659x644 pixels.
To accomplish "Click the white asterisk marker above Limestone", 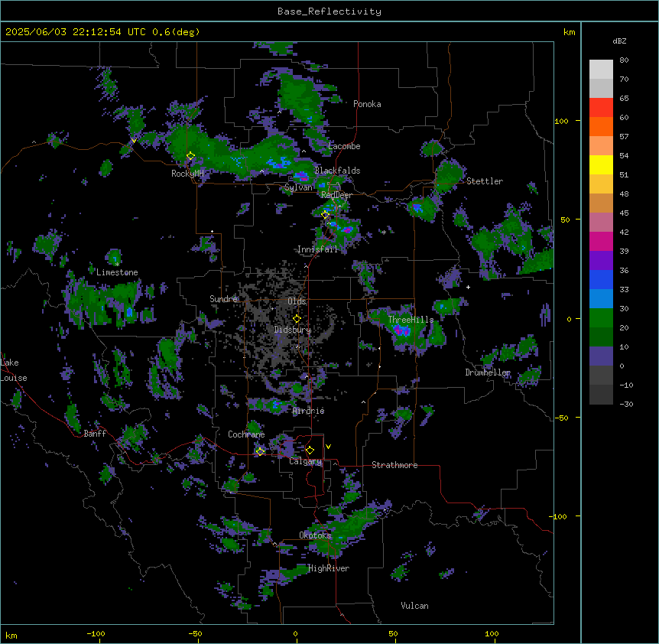I will [x=117, y=265].
